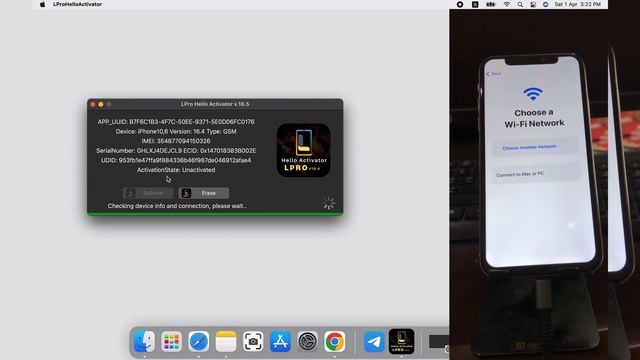Click the date and time in menu bar
The image size is (640, 360).
(578, 4)
